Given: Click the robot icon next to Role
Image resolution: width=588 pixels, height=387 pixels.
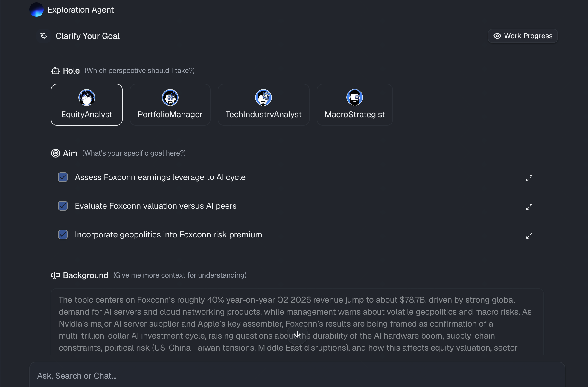Looking at the screenshot, I should click(x=56, y=71).
